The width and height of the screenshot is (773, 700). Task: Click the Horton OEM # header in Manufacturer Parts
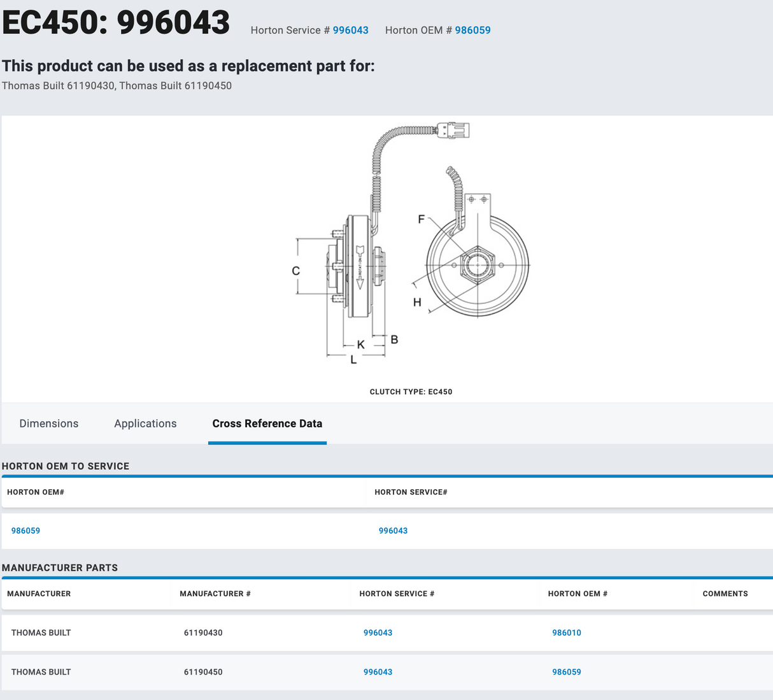click(578, 594)
